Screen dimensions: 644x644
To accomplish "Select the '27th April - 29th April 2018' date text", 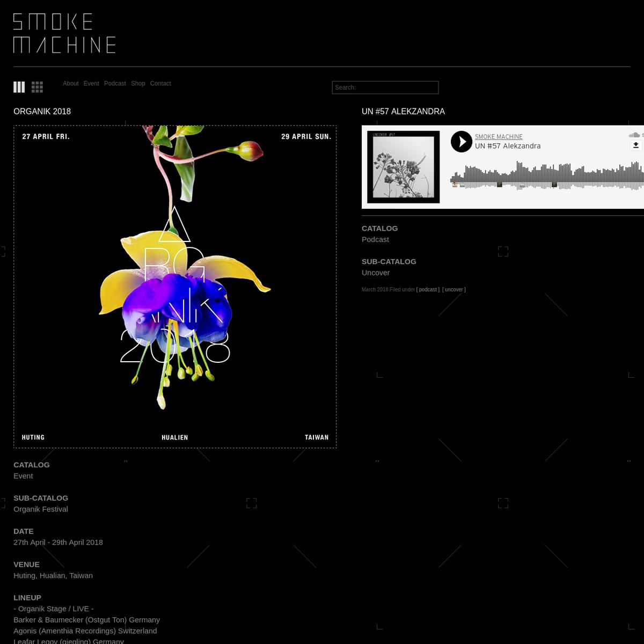I will [x=58, y=543].
